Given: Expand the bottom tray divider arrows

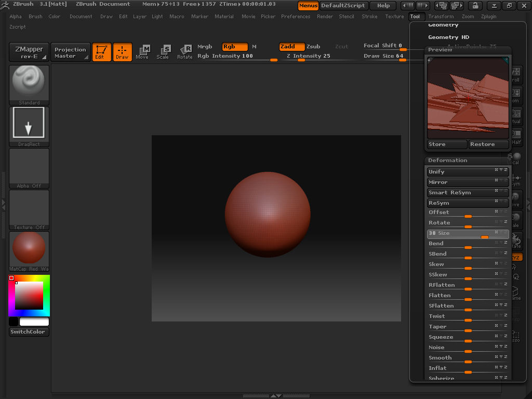Looking at the screenshot, I should click(276, 395).
